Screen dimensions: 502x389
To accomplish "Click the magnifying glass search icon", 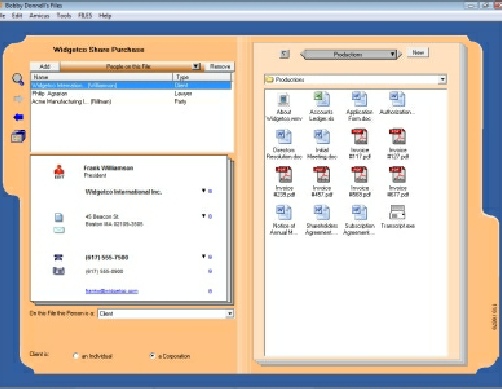I will click(18, 80).
